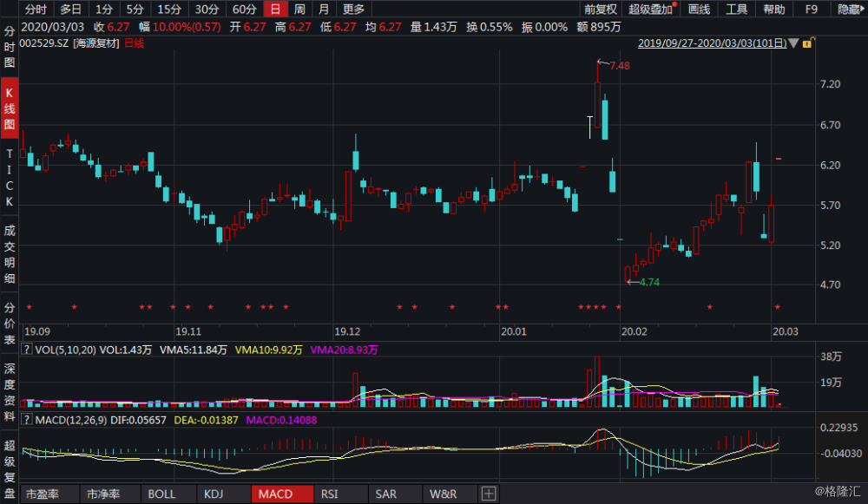Expand the date range dropdown triangle

pos(793,43)
